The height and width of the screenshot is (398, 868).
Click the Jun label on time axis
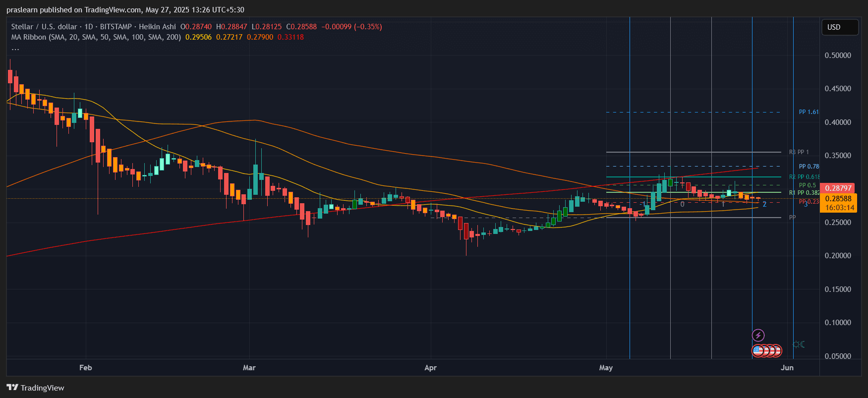point(787,368)
